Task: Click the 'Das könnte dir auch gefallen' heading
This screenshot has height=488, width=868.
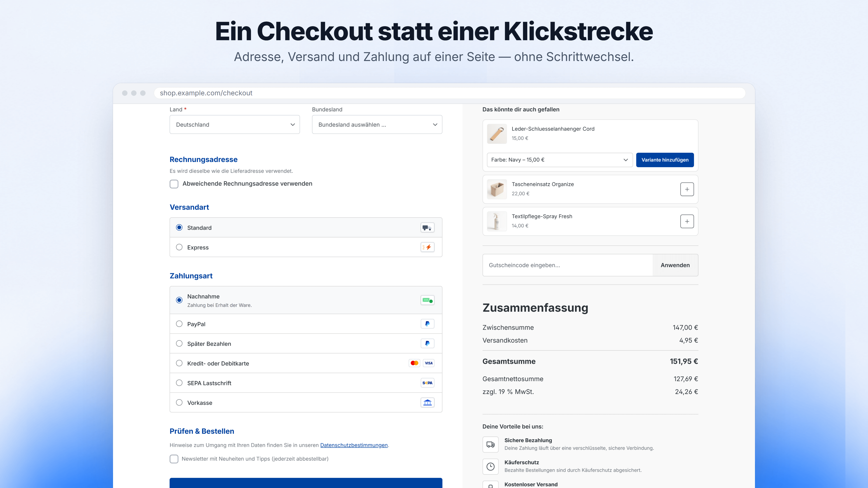Action: (x=521, y=109)
